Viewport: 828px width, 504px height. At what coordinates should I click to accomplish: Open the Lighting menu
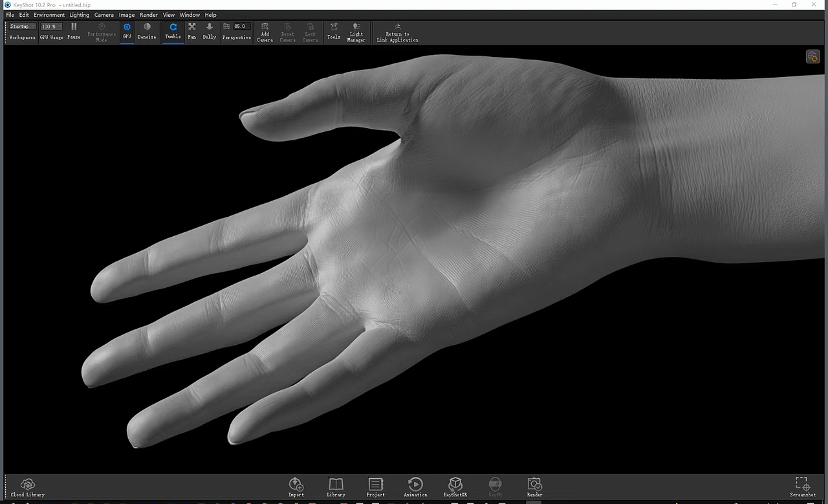point(80,15)
